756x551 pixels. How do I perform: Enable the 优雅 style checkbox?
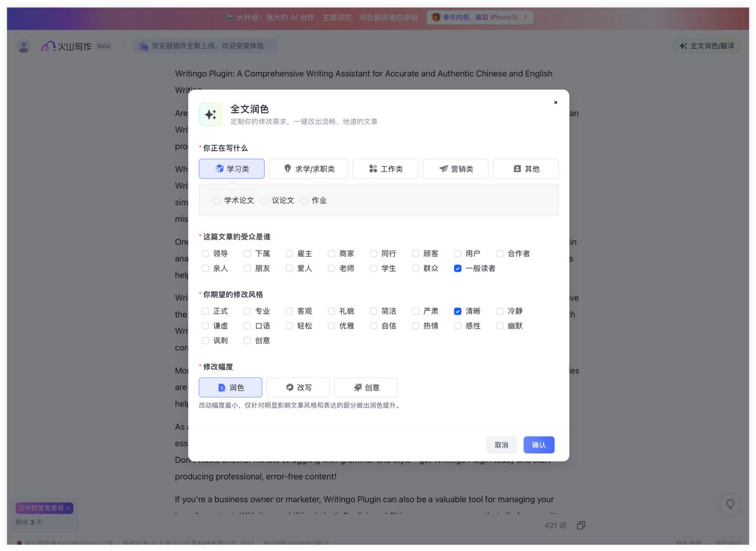tap(331, 326)
